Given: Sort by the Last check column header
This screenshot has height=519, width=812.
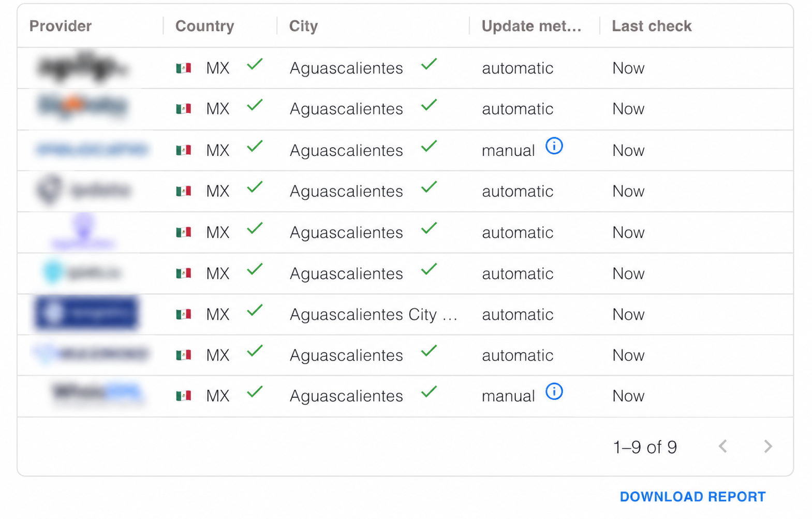Looking at the screenshot, I should [652, 26].
